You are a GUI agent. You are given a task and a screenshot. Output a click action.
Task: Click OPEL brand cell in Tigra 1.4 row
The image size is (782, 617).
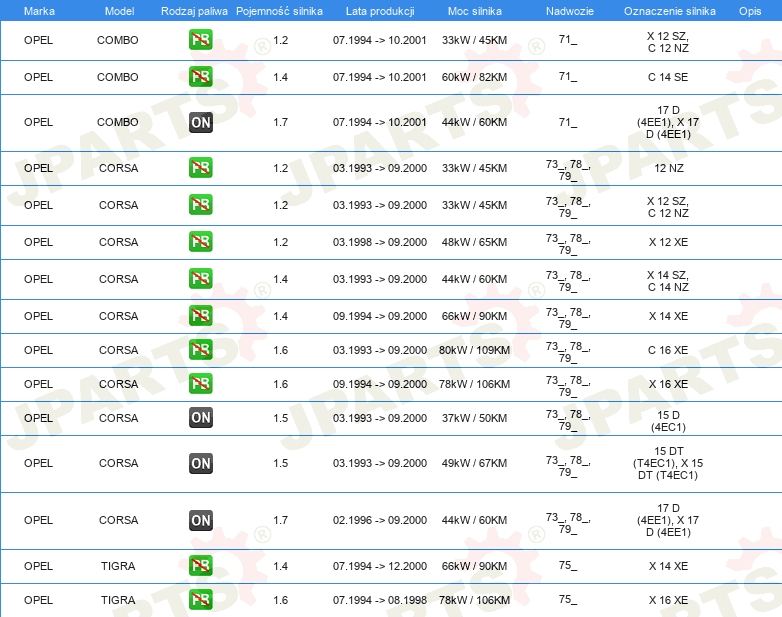pos(38,566)
